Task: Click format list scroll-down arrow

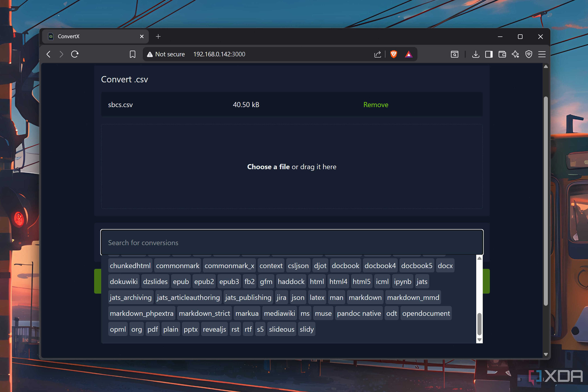Action: click(x=479, y=340)
